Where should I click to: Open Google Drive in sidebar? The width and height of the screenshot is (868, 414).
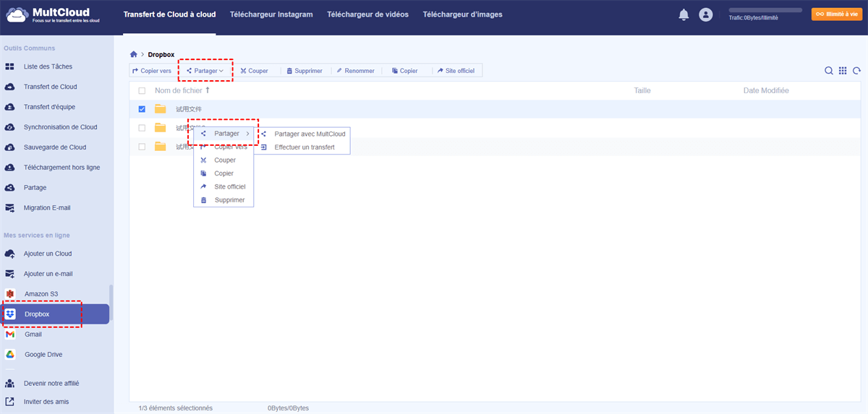pos(43,355)
